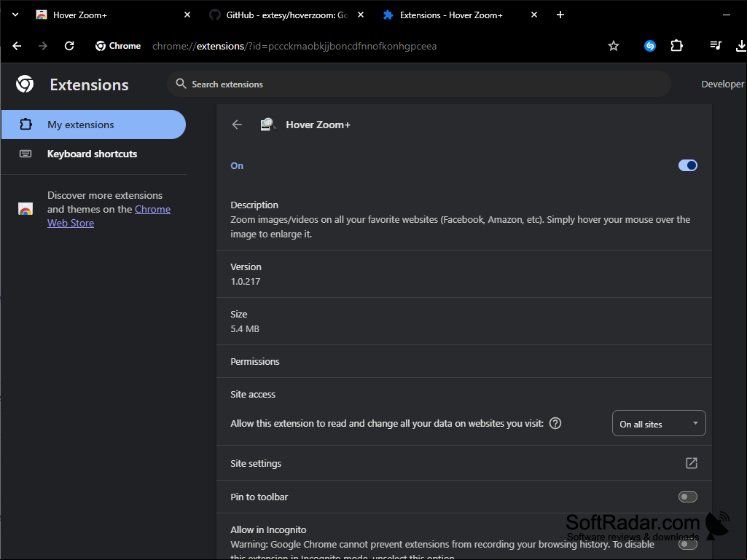
Task: Click the Chrome logo beside Extensions title
Action: coord(25,84)
